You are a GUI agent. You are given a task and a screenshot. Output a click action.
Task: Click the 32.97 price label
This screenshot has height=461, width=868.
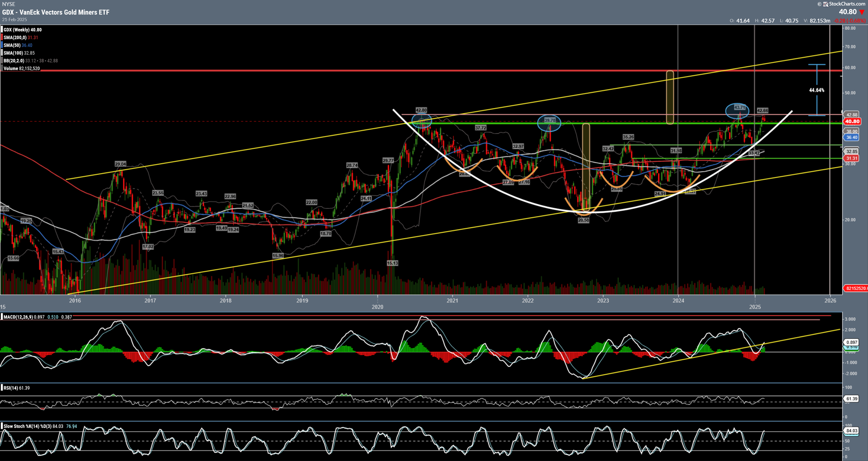518,146
